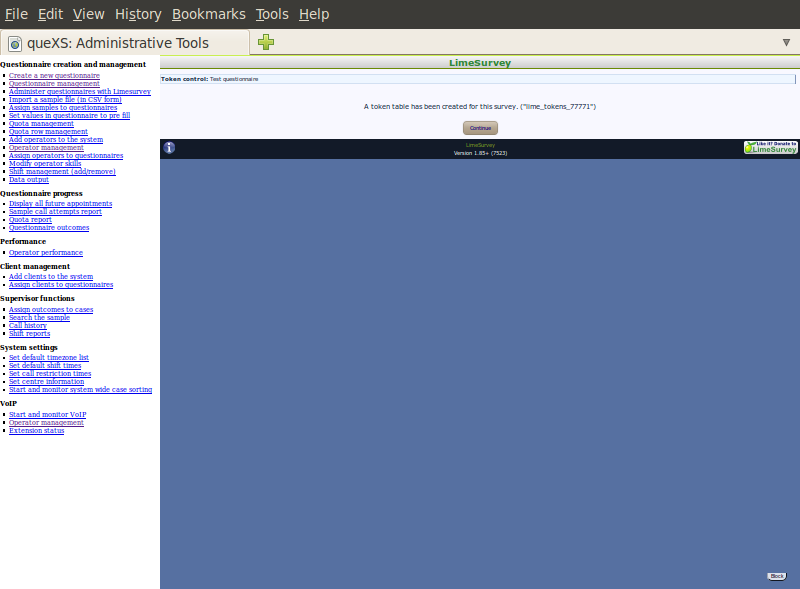
Task: Open Set default timezone list link
Action: pyautogui.click(x=49, y=357)
